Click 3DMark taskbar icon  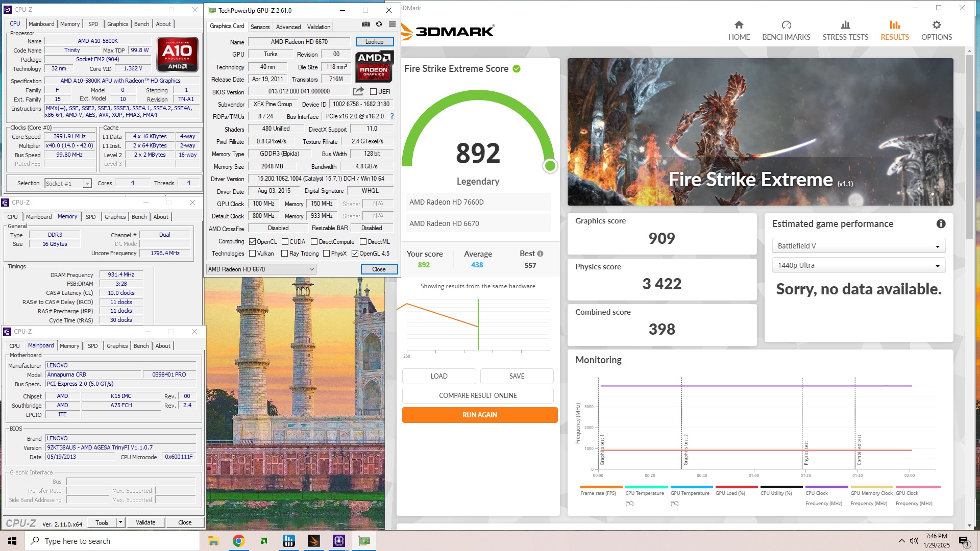314,541
